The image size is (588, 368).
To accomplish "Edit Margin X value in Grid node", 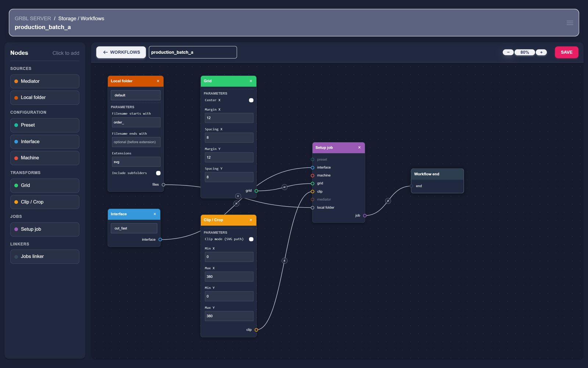I will pos(229,118).
